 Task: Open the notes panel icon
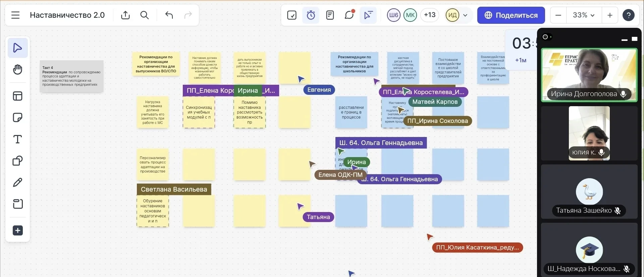pos(330,15)
